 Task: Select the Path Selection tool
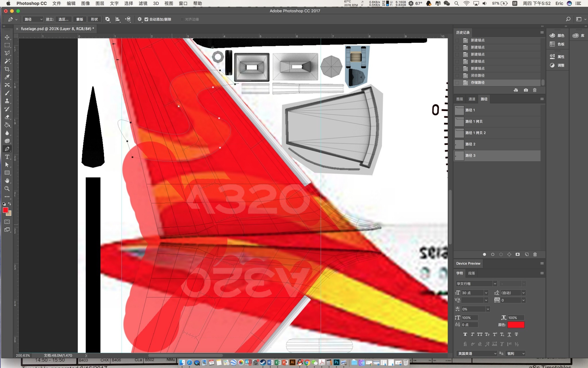point(7,165)
